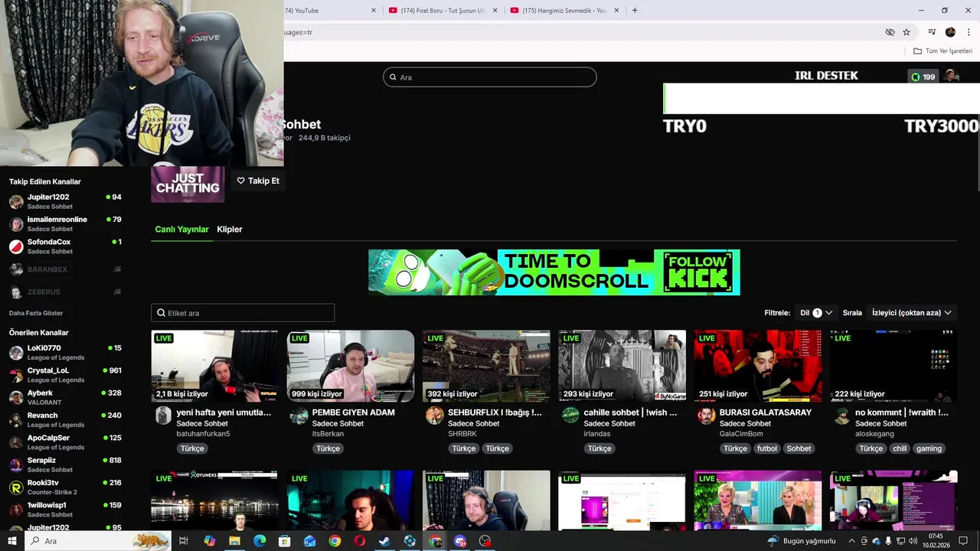Viewport: 980px width, 551px height.
Task: Open Discord from the taskbar
Action: [x=459, y=541]
